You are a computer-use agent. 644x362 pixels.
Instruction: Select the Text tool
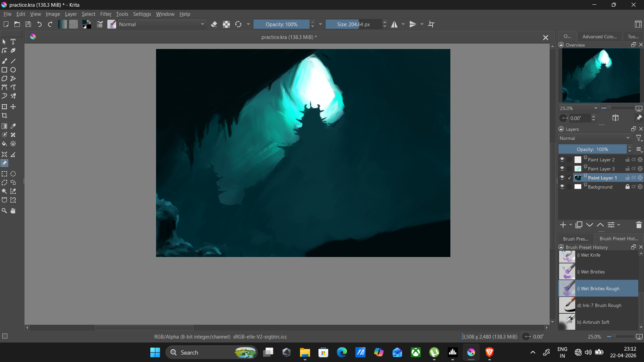tap(13, 42)
